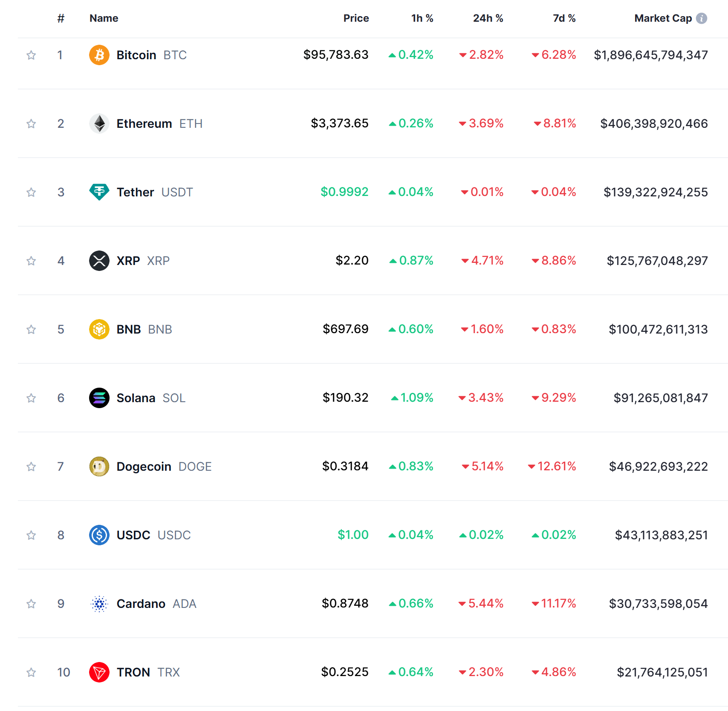The width and height of the screenshot is (728, 711).
Task: Click the Dogecoin logo icon
Action: tap(99, 466)
